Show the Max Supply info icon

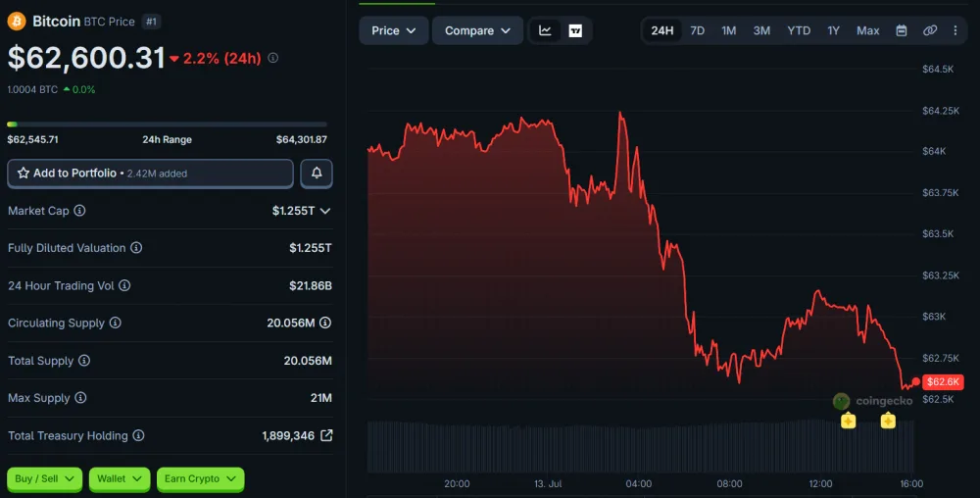[80, 397]
